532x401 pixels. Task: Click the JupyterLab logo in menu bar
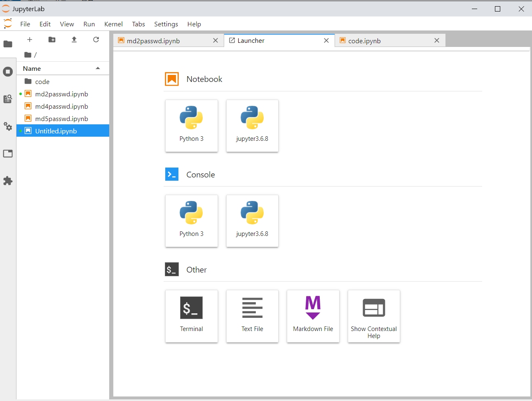pos(8,24)
